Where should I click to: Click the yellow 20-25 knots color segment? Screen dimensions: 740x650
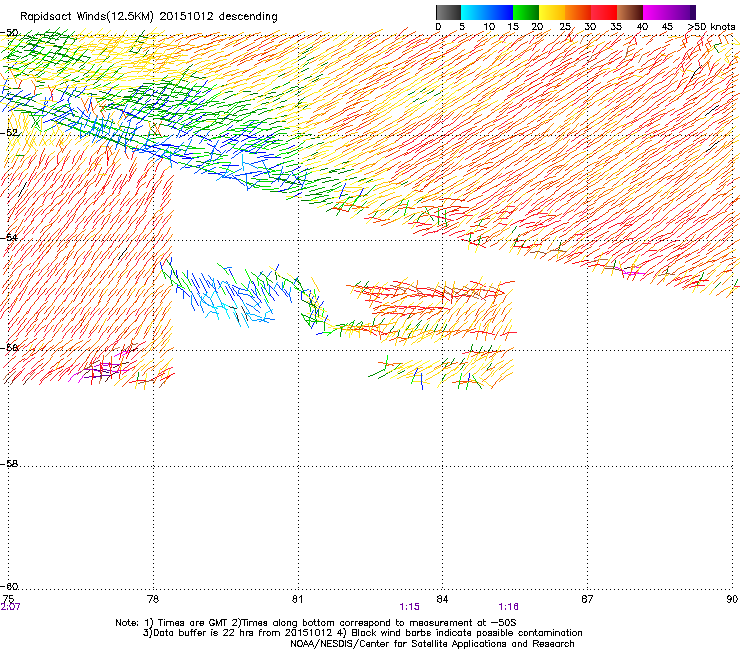click(552, 12)
